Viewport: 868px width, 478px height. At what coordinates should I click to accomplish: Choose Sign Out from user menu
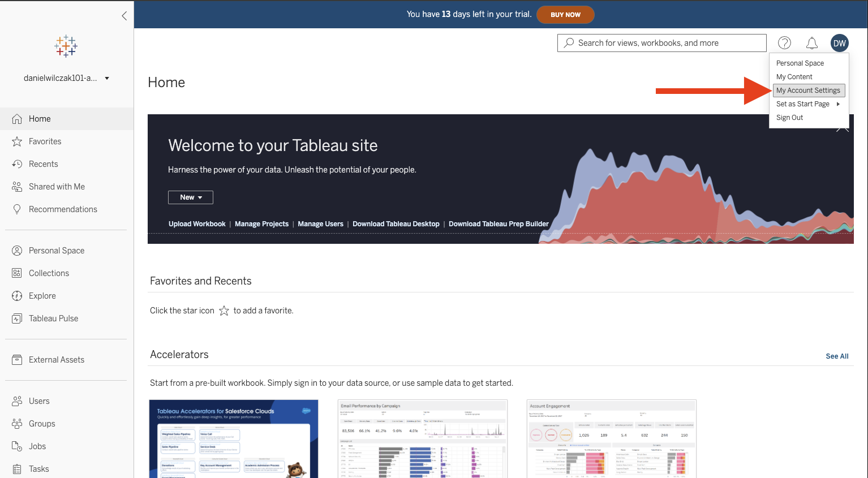[790, 118]
